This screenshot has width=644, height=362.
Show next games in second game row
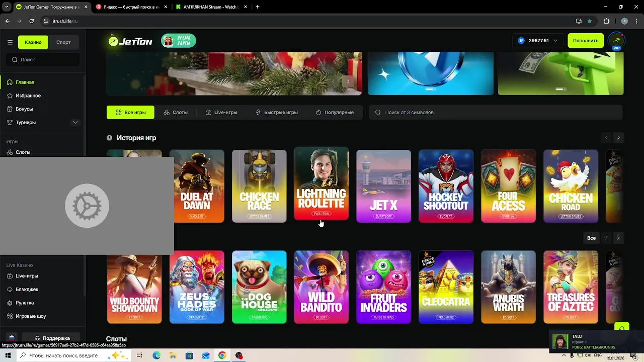pyautogui.click(x=618, y=238)
